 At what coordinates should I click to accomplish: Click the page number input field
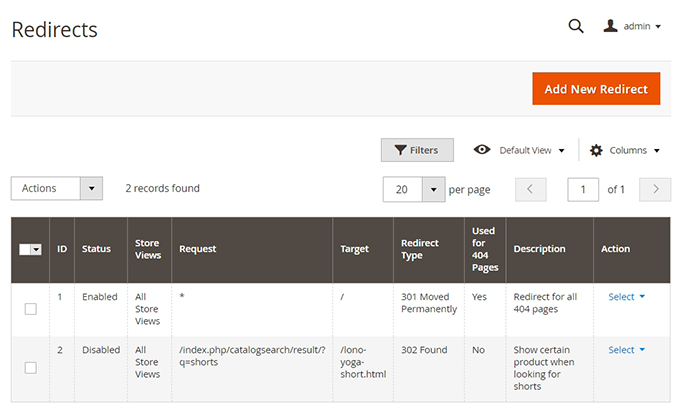[583, 189]
